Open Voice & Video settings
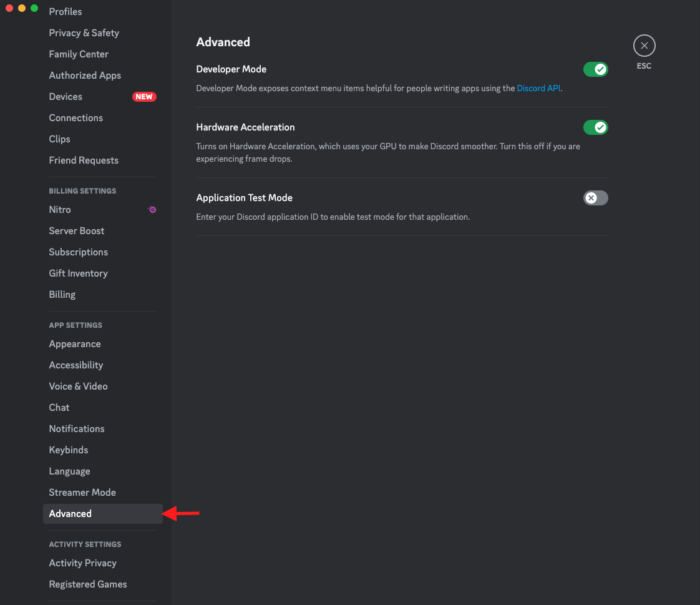This screenshot has width=700, height=605. point(78,386)
